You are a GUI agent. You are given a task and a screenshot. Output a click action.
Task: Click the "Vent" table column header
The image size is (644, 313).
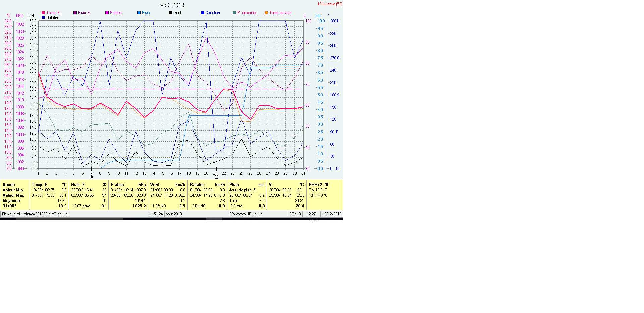click(155, 185)
